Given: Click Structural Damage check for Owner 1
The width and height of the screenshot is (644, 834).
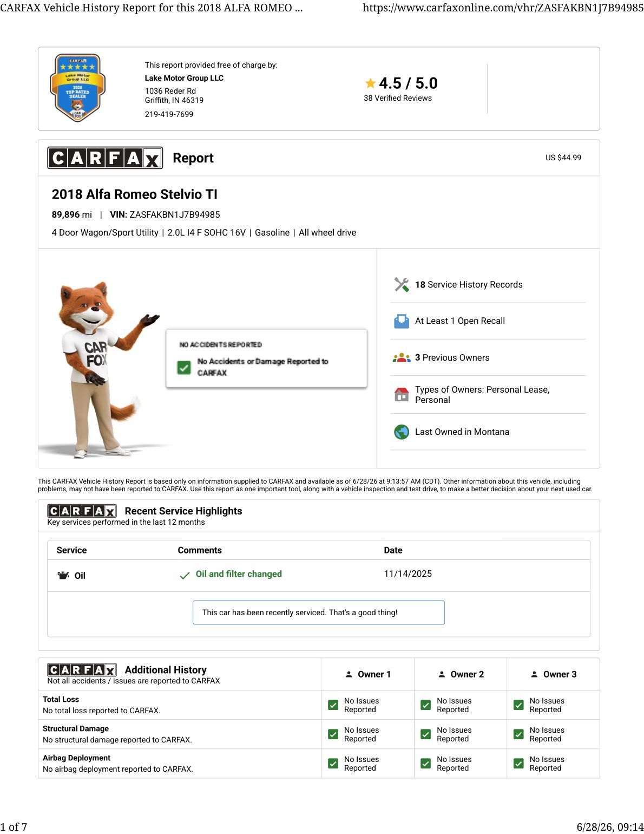Looking at the screenshot, I should [x=333, y=734].
